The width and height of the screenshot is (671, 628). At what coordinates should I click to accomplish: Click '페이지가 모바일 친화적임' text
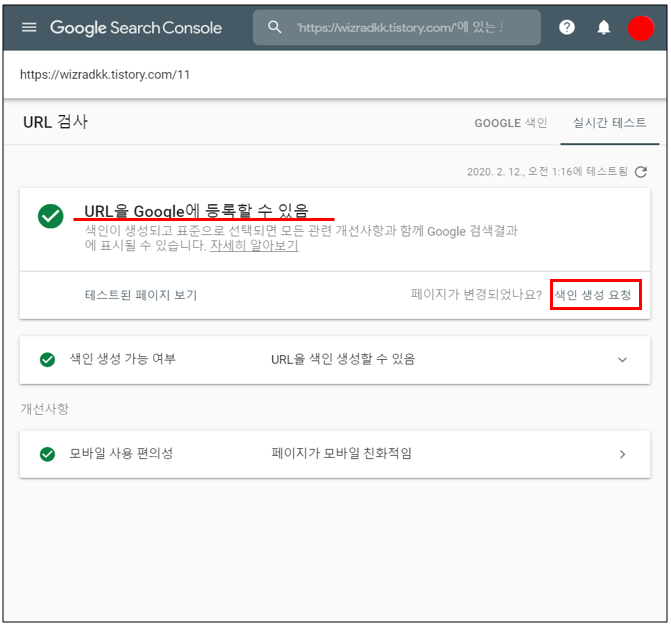[x=341, y=453]
